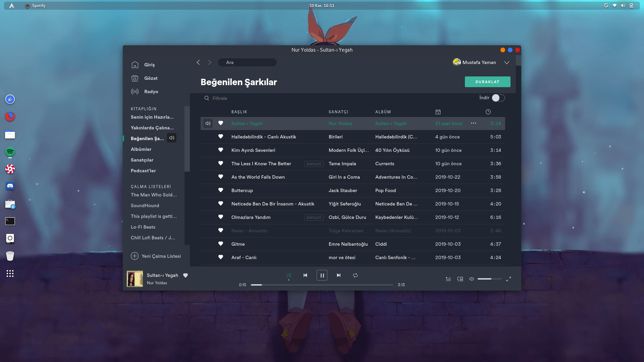Open the Gözat browse icon
Screen dimensions: 644x362
click(135, 78)
